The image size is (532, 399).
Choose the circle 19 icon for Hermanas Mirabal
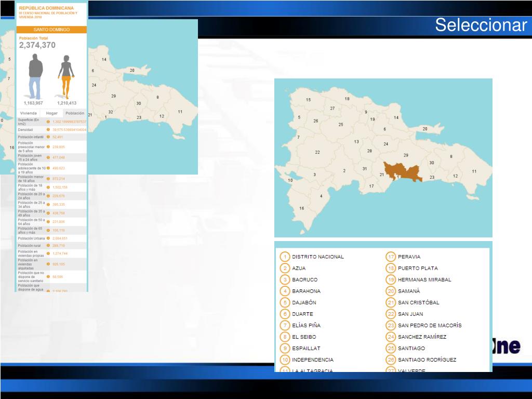tap(391, 280)
